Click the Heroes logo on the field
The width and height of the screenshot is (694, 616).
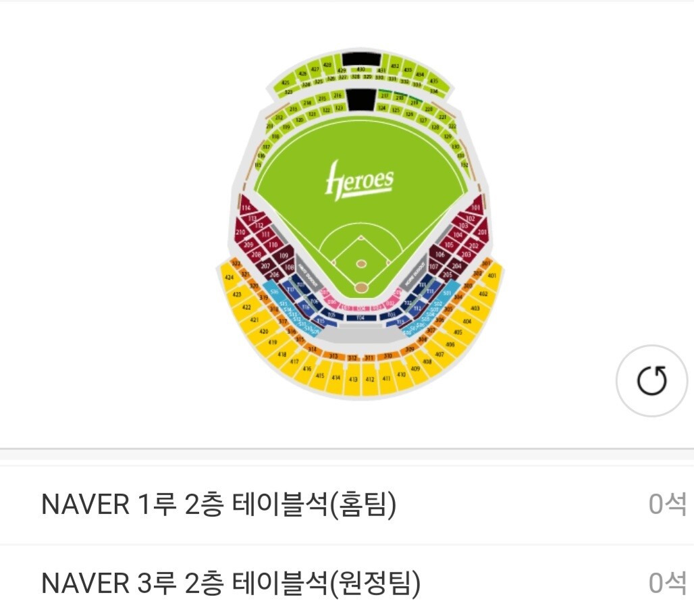pyautogui.click(x=359, y=181)
